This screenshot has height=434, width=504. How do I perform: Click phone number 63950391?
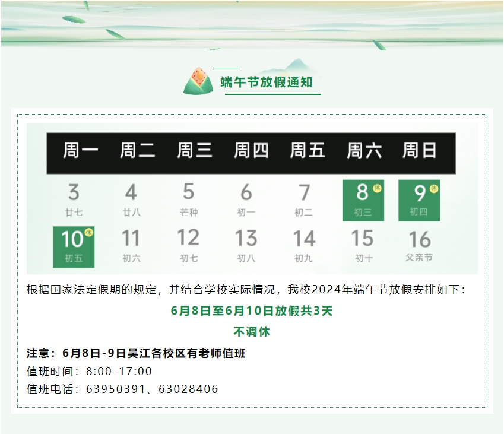(x=116, y=389)
